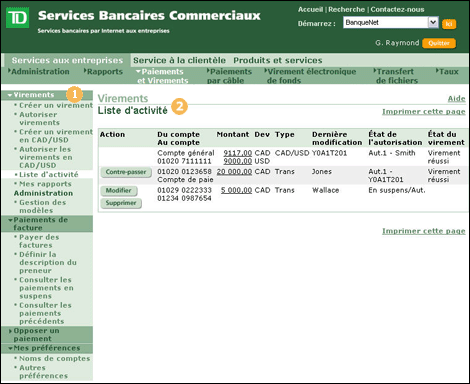Viewport: 470px width, 384px height.
Task: Open the Recherche link
Action: pos(346,10)
